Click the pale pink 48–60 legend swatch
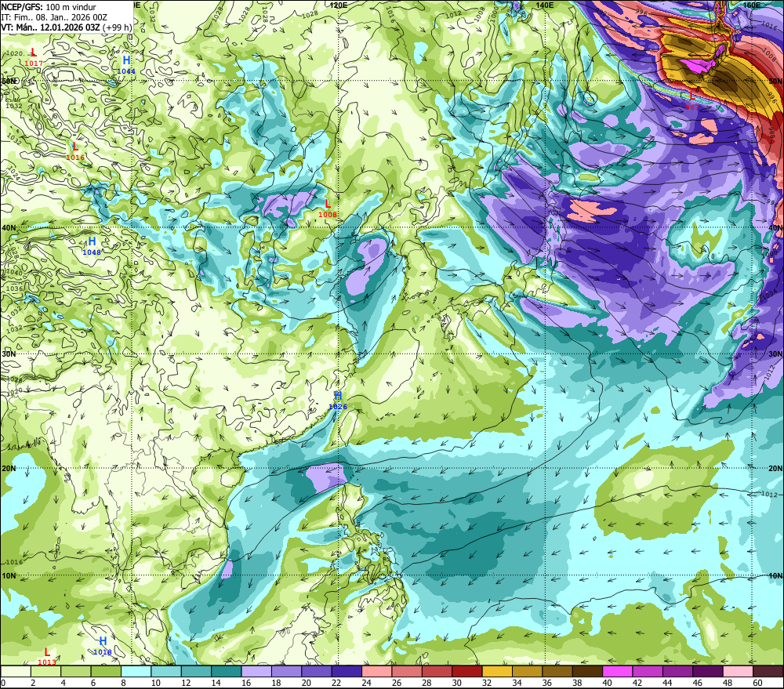 pos(738,672)
